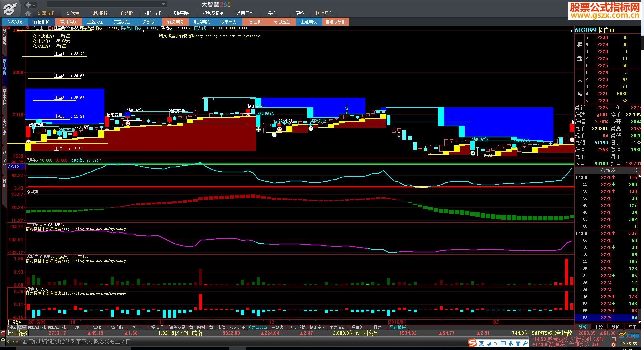
Task: Click the home icon in navigation bar
Action: point(28,14)
